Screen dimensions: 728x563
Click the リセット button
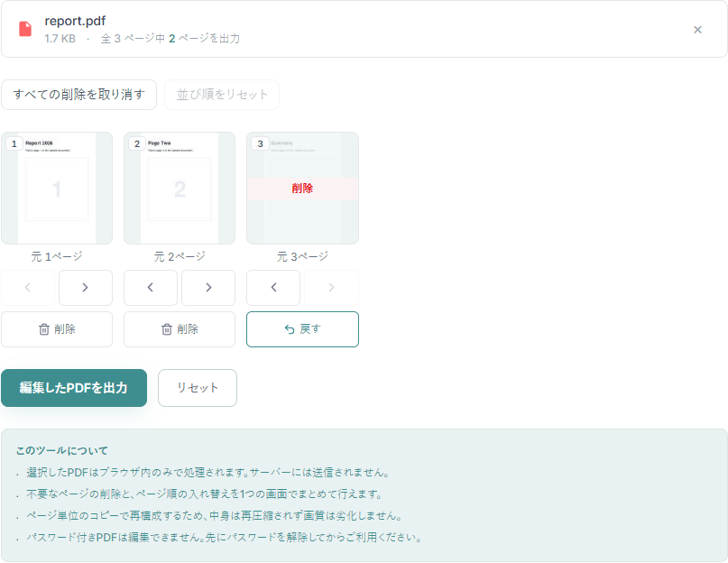click(x=198, y=388)
